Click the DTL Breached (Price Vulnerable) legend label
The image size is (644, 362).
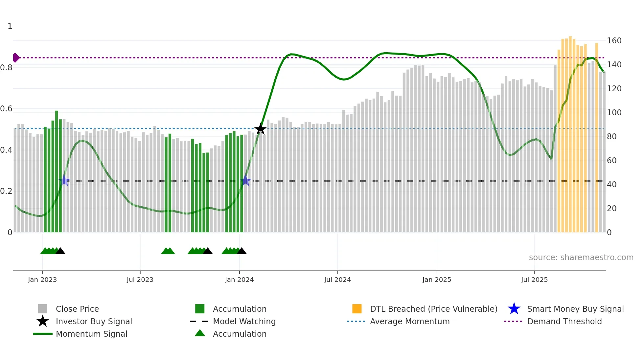[x=433, y=309]
